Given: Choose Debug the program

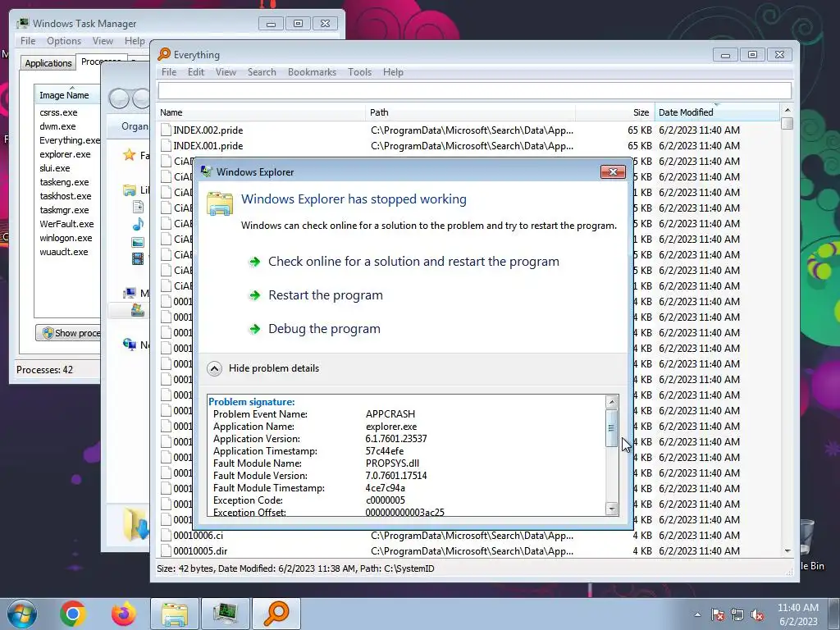Looking at the screenshot, I should (x=324, y=329).
